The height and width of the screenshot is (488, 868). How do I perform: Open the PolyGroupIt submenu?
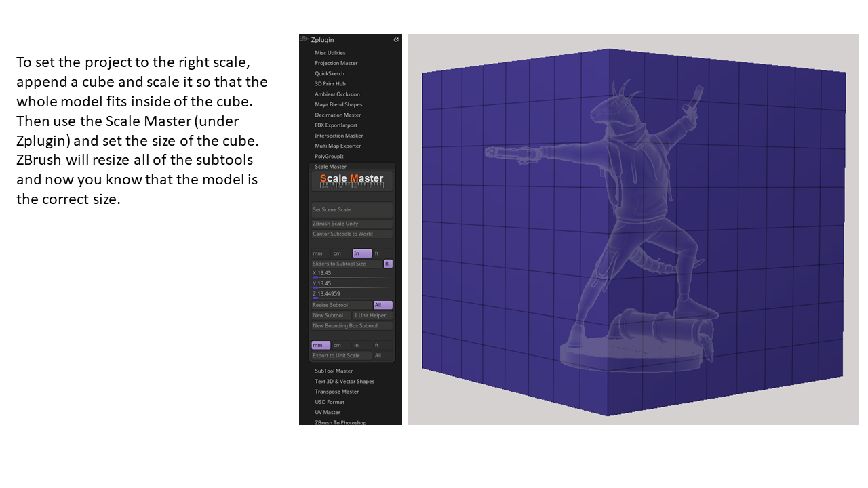329,157
